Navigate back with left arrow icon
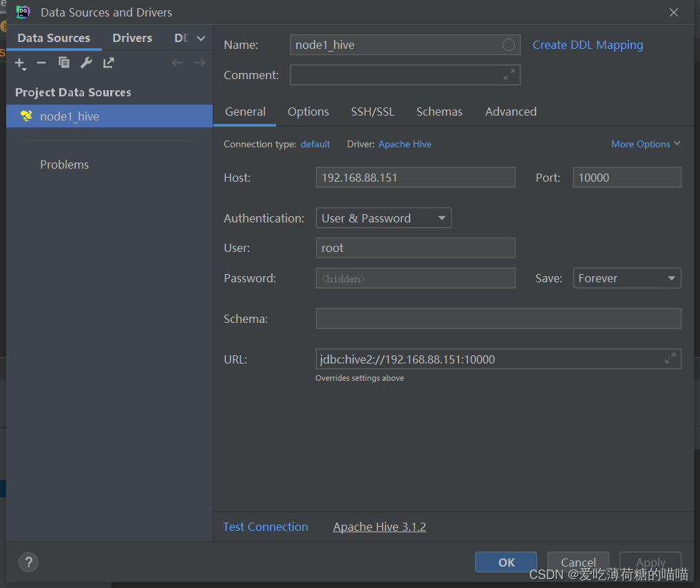 pyautogui.click(x=177, y=63)
